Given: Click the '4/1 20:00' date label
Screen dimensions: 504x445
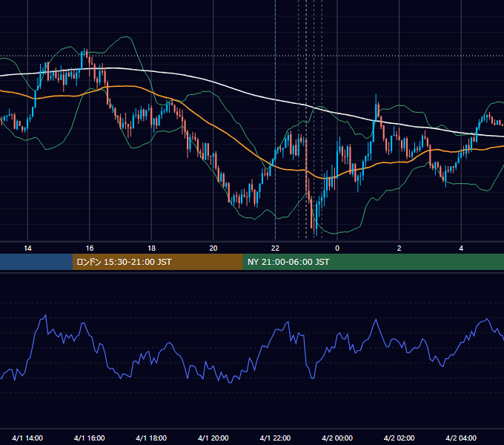Looking at the screenshot, I should click(x=213, y=438).
